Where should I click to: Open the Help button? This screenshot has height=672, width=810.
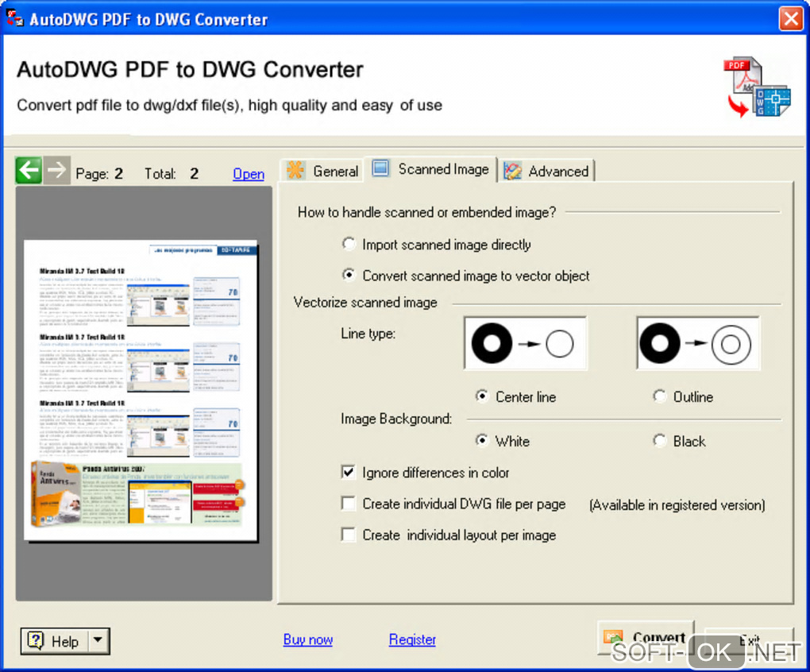(55, 641)
